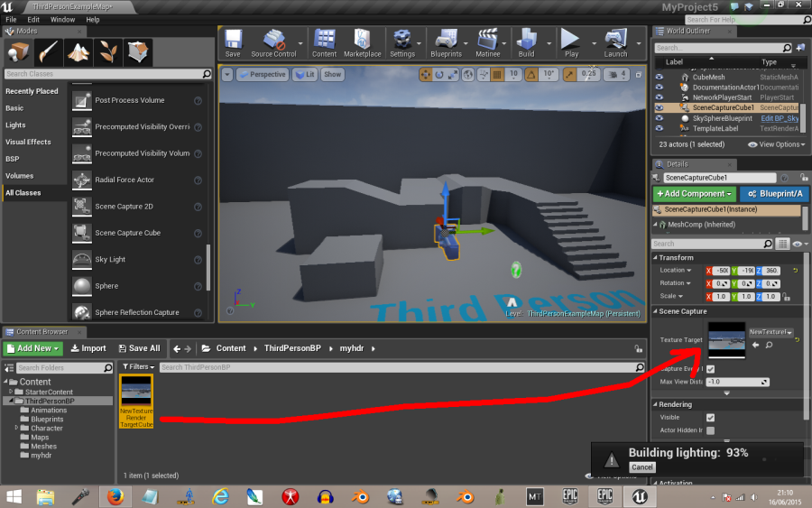Collapse the Rendering section
The width and height of the screenshot is (812, 508).
point(655,404)
